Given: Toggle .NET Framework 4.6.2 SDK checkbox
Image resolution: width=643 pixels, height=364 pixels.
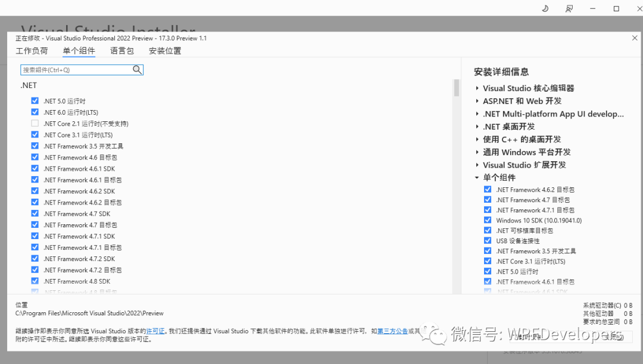Looking at the screenshot, I should (x=35, y=191).
